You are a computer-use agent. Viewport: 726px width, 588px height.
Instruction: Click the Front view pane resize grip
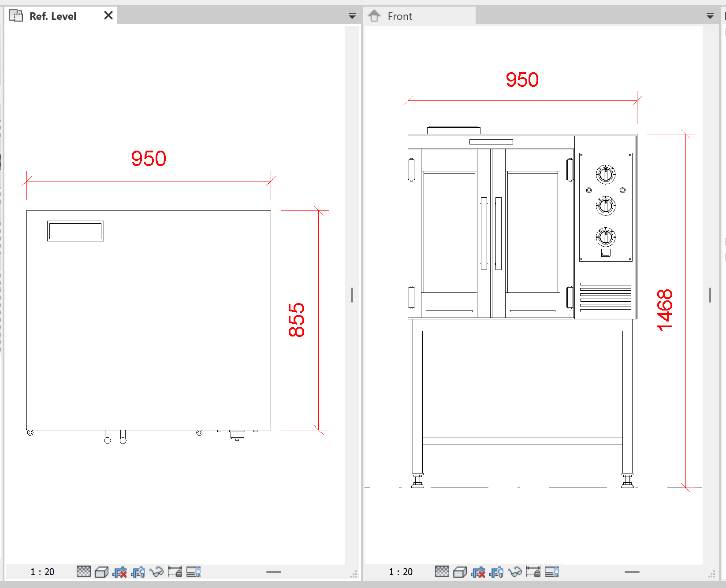tap(711, 574)
